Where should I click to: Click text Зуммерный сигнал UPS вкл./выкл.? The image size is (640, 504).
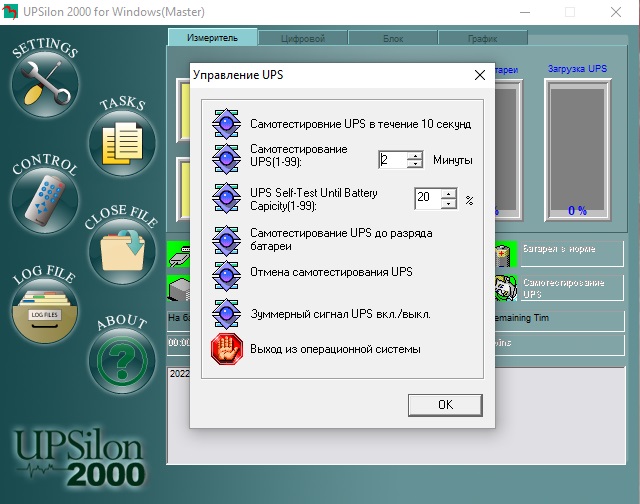click(340, 314)
